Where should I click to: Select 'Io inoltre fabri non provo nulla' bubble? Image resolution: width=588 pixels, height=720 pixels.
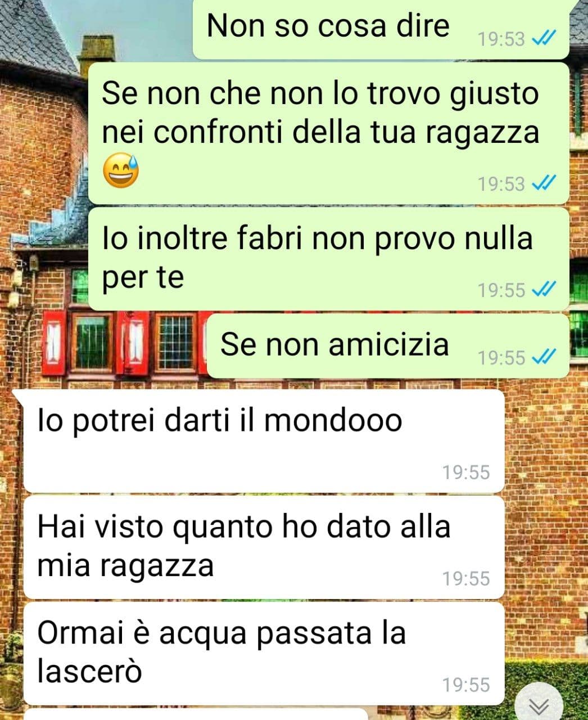(329, 259)
